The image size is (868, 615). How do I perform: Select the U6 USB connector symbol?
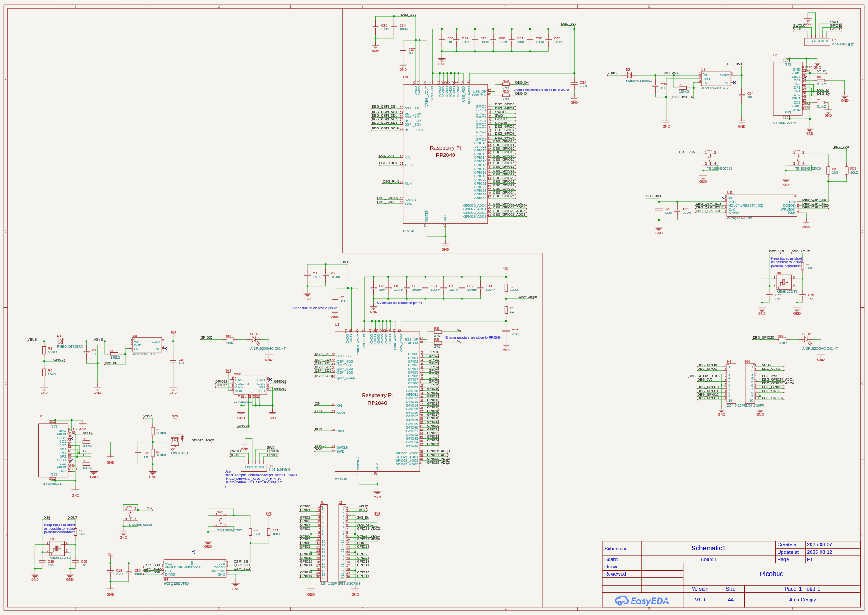tap(788, 89)
